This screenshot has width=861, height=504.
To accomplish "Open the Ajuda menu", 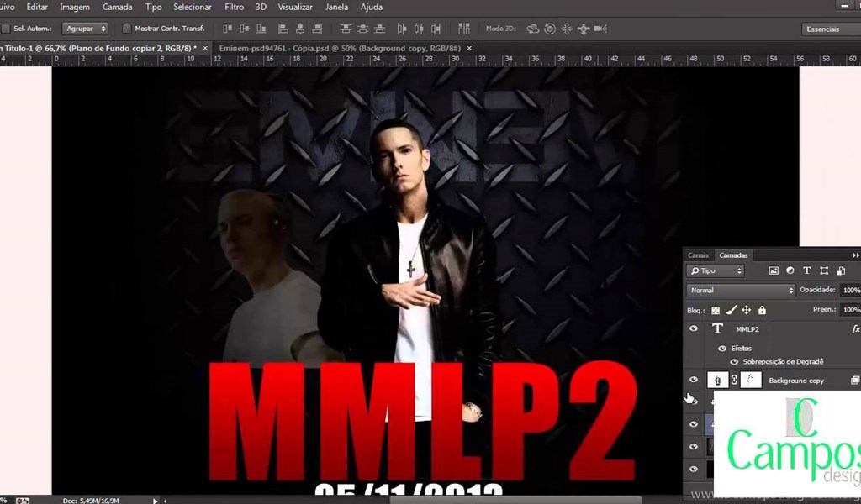I will [372, 7].
